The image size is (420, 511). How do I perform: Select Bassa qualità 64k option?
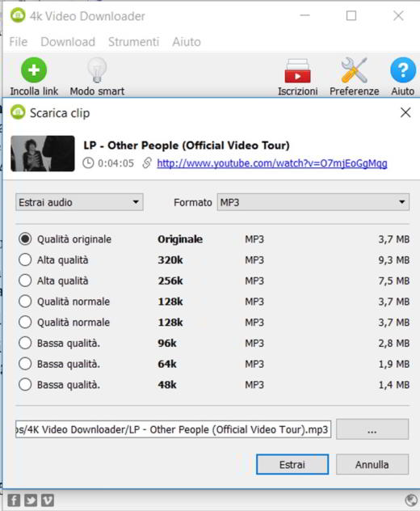tap(25, 364)
